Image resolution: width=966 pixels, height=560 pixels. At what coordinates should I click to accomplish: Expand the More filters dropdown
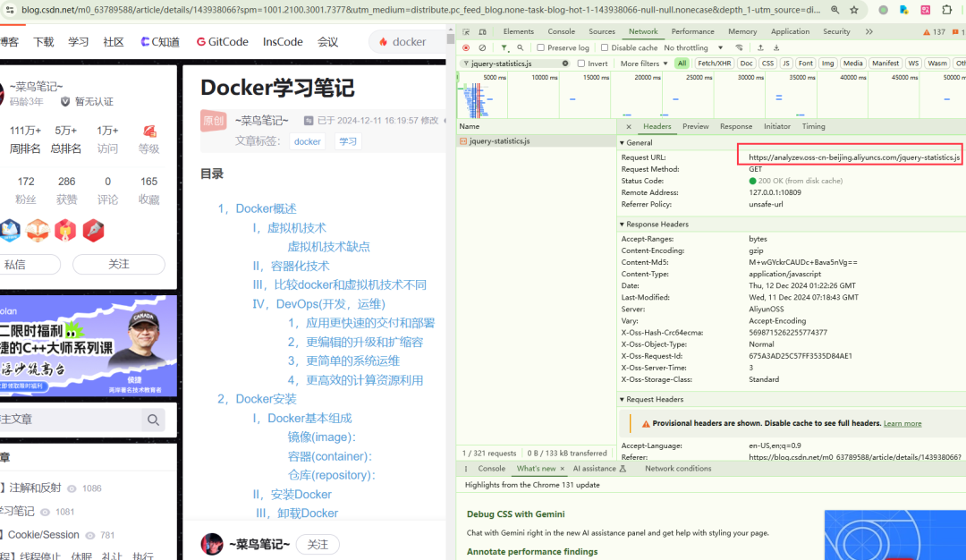pos(644,64)
